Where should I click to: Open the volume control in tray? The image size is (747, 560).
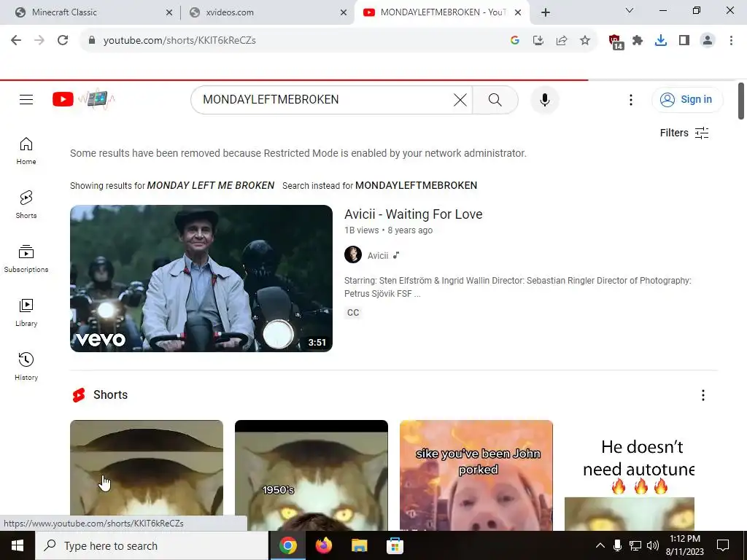(x=653, y=545)
